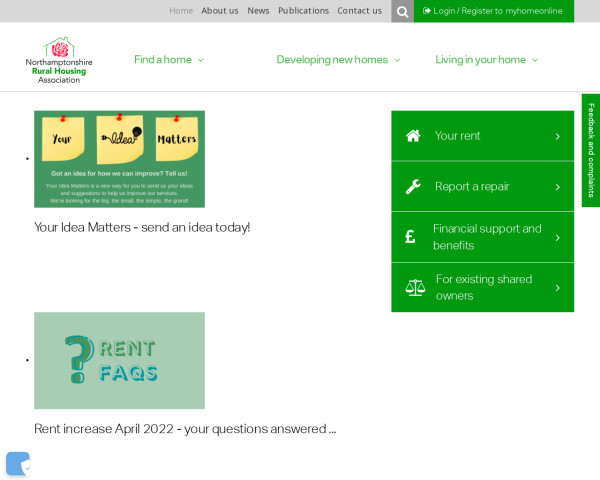Open the Contact us page
The width and height of the screenshot is (600, 480).
[x=360, y=11]
